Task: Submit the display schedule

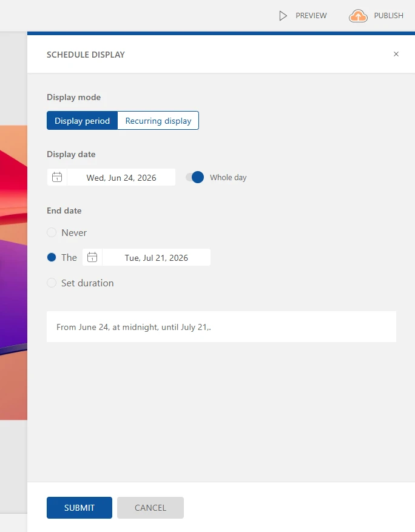Action: point(79,508)
